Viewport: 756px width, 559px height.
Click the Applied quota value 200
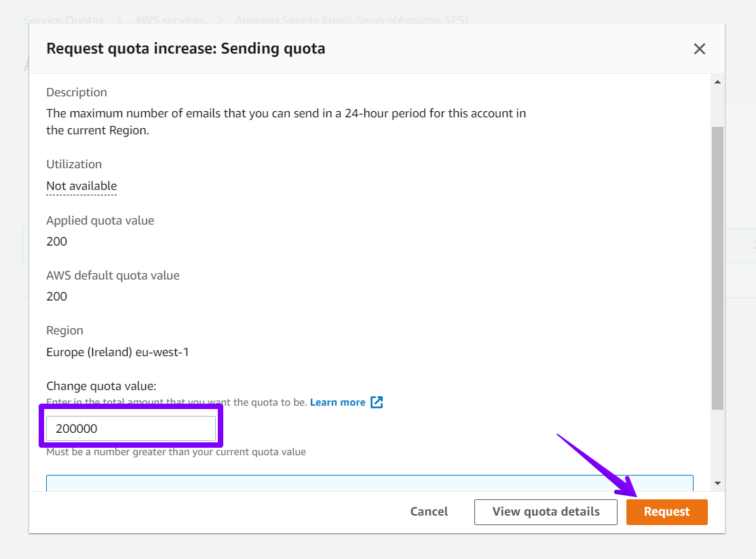click(56, 242)
